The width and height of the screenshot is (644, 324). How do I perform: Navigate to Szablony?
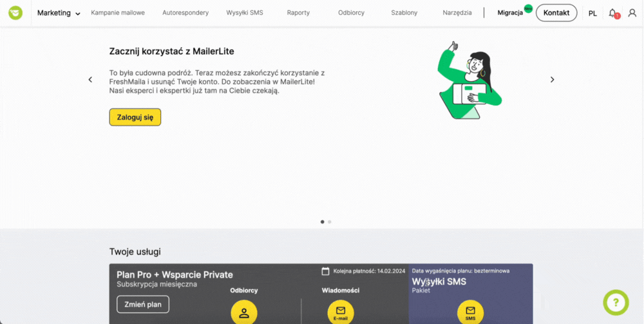point(404,13)
